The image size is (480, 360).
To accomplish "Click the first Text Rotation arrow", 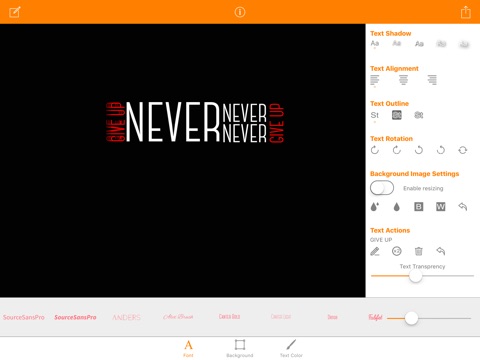I will coord(375,150).
